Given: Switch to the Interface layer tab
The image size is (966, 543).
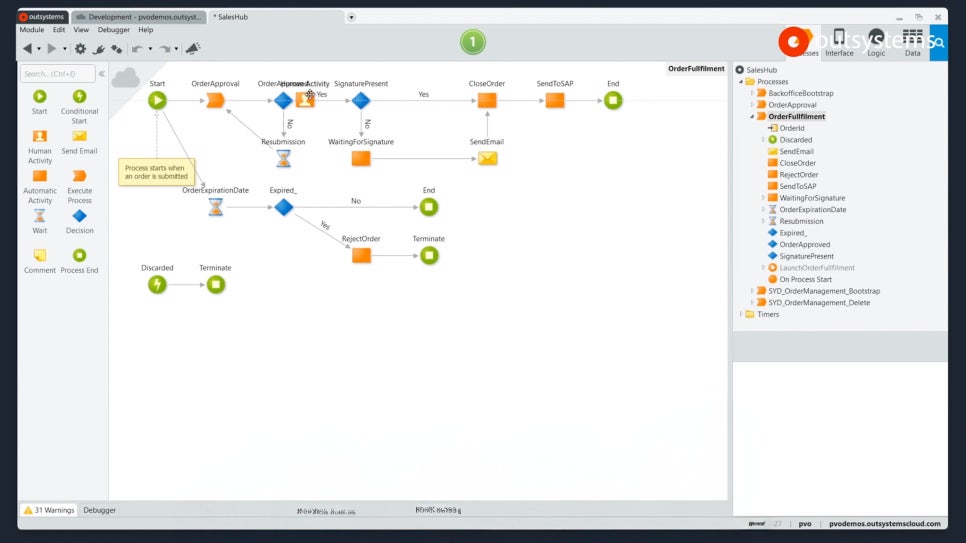Looking at the screenshot, I should pyautogui.click(x=839, y=43).
